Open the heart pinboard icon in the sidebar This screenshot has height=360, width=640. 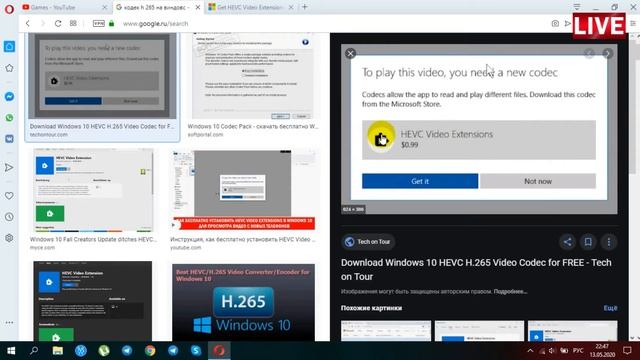[9, 196]
